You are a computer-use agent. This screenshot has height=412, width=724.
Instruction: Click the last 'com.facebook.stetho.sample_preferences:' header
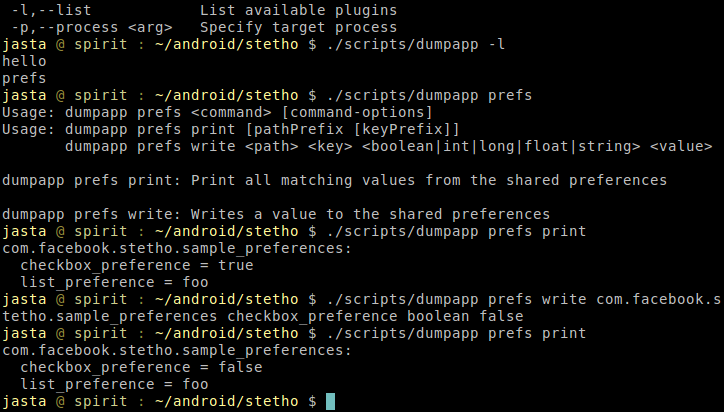pyautogui.click(x=177, y=350)
